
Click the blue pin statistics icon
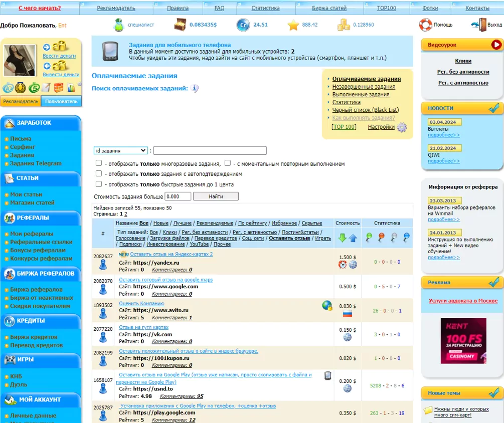406,238
